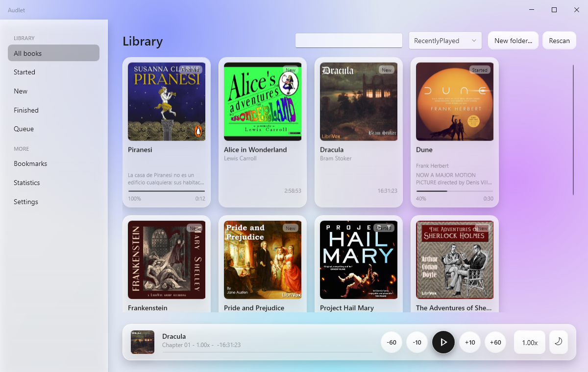Click the 'Frankenstein' title text
The width and height of the screenshot is (588, 372).
coord(147,308)
